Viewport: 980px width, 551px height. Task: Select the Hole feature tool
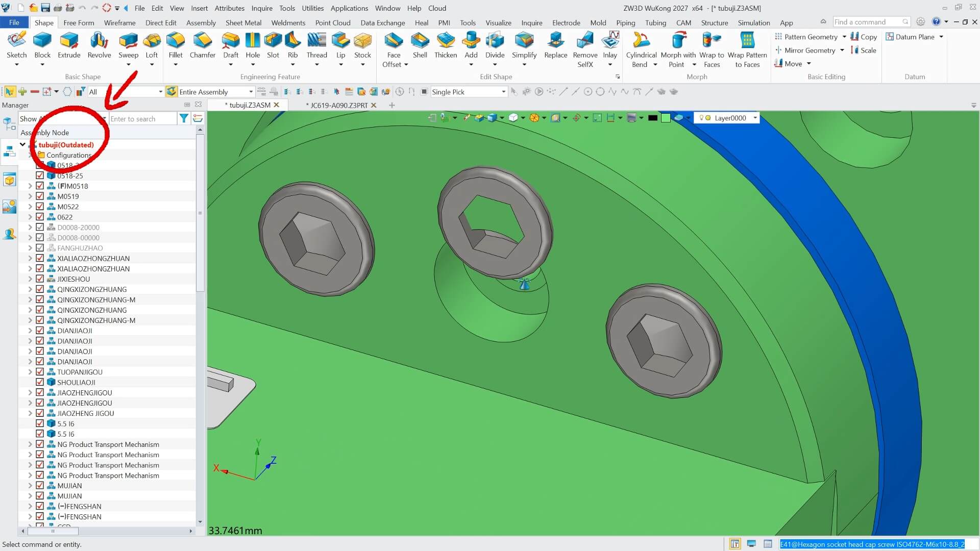pos(253,45)
